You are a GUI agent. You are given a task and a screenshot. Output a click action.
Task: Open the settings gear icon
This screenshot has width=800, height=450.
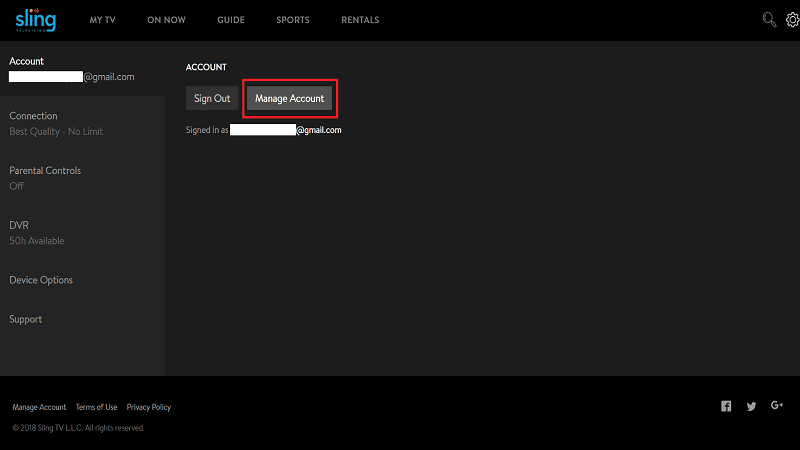(792, 20)
